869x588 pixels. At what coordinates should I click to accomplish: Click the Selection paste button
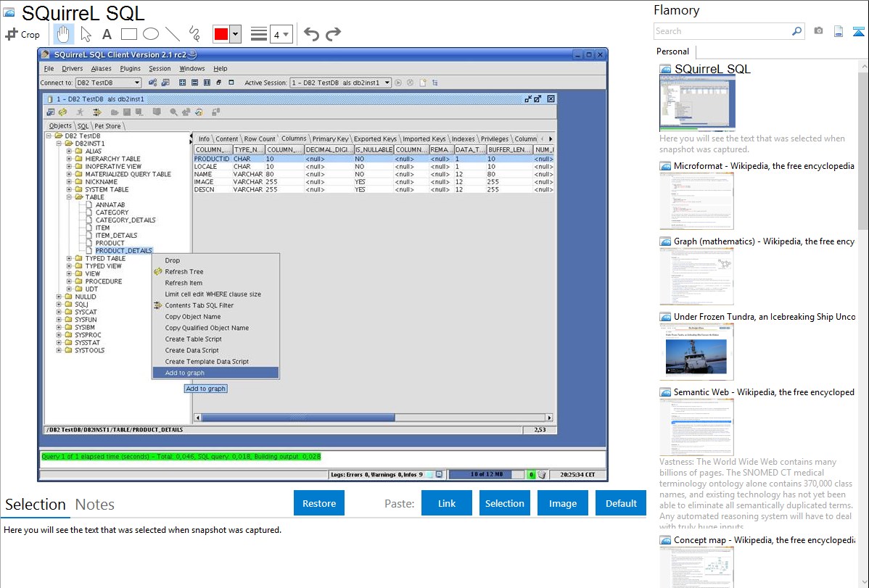504,503
